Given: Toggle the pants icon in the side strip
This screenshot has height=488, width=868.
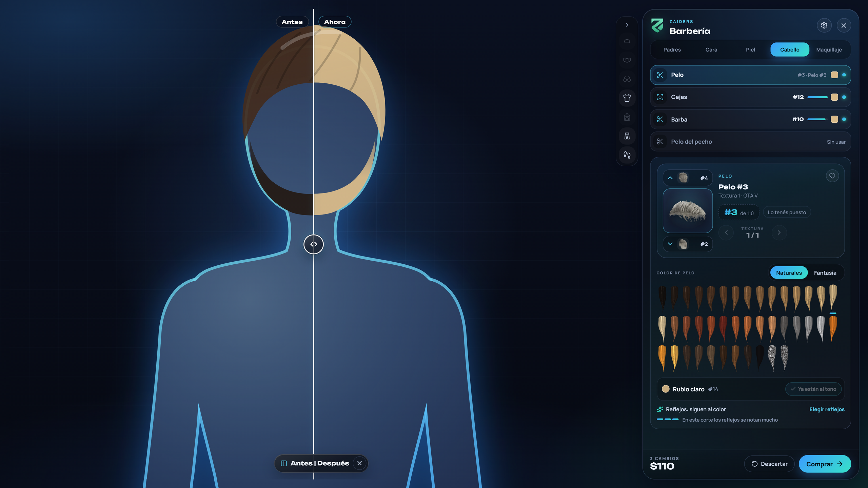Looking at the screenshot, I should [x=627, y=136].
